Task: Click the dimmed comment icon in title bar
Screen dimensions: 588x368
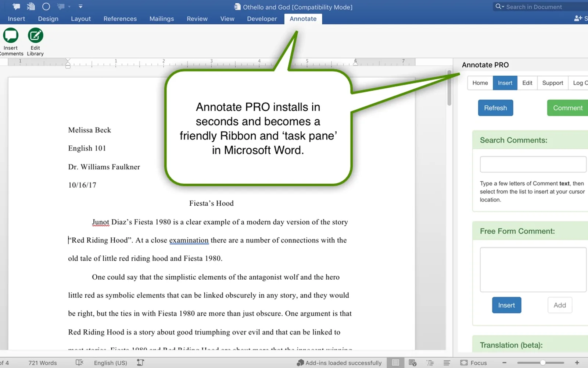Action: pos(61,7)
